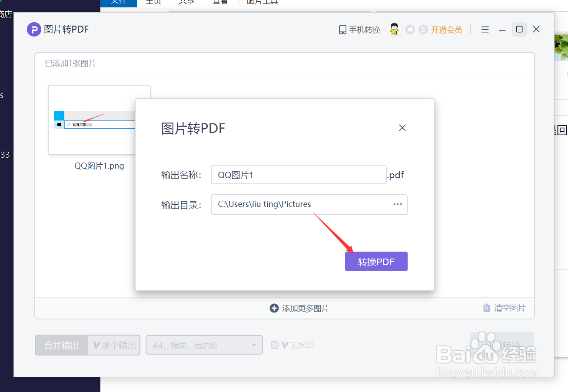Open the 开通会员 membership link
The height and width of the screenshot is (392, 568).
tap(447, 29)
